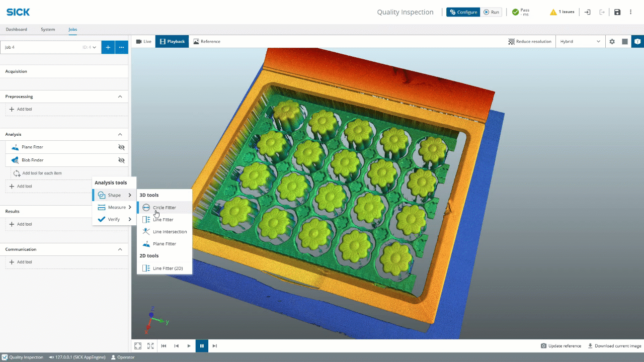644x362 pixels.
Task: Click the 1 issues warning indicator
Action: coord(562,12)
